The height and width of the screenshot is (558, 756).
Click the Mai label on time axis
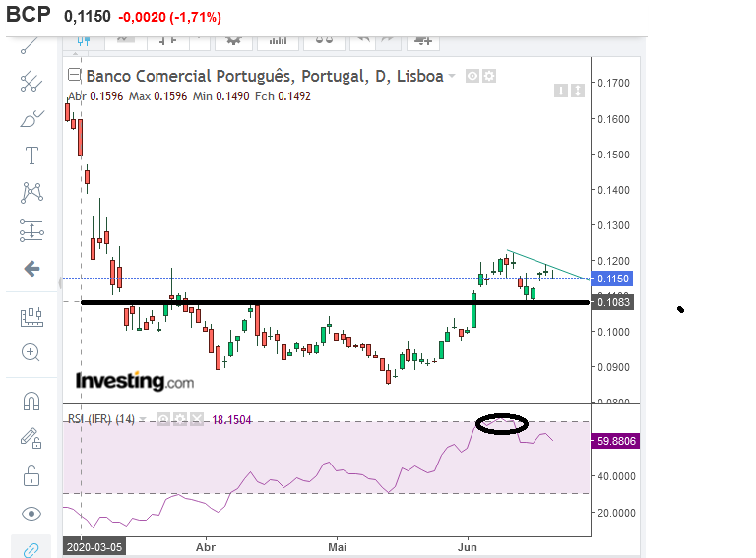pos(337,547)
